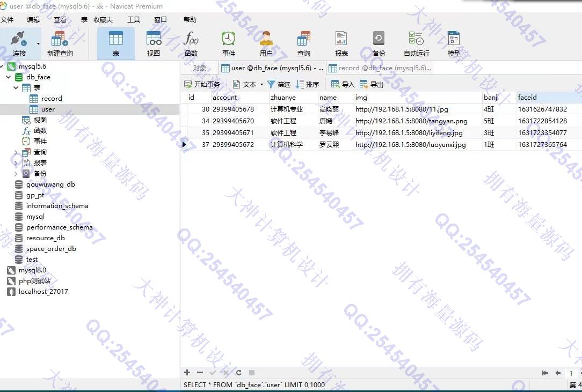Screen dimensions: 582x392
Task: Open the 视图 view toolbar icon
Action: pos(154,43)
